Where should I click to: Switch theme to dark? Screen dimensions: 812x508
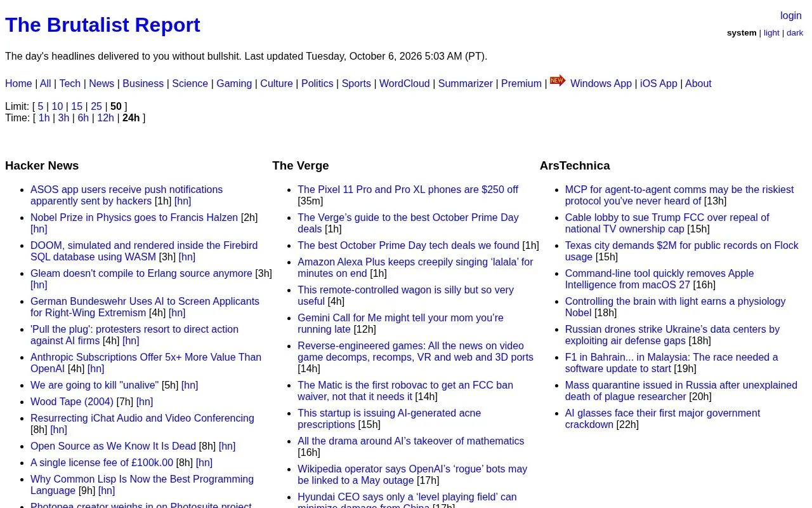pyautogui.click(x=795, y=33)
